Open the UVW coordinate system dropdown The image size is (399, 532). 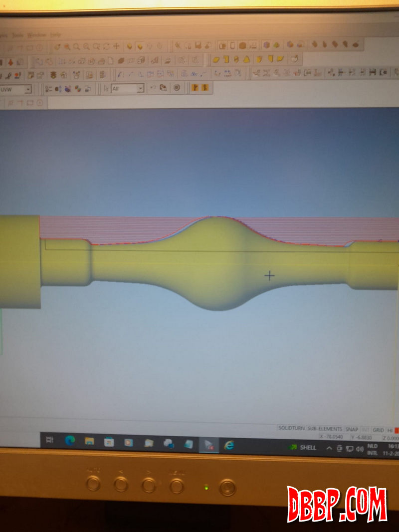(27, 90)
